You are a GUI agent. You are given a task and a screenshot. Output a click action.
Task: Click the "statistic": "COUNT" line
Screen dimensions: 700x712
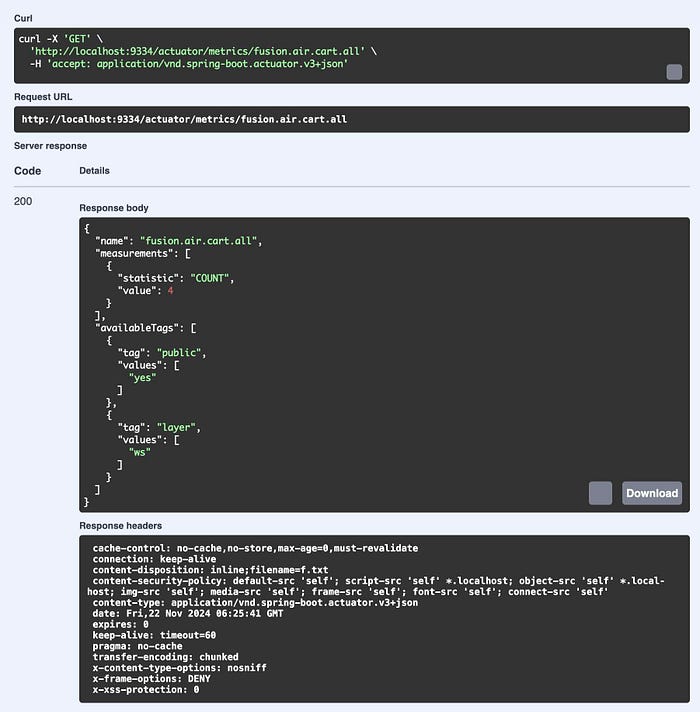coord(176,278)
